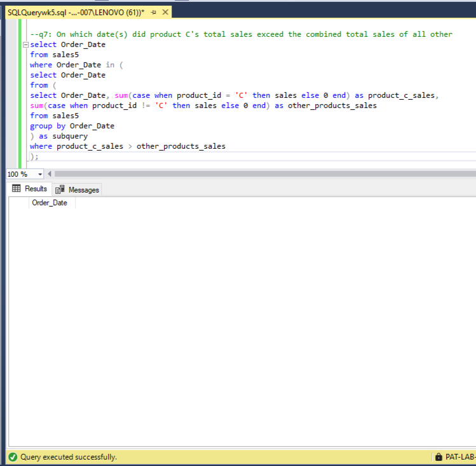Image resolution: width=476 pixels, height=466 pixels.
Task: Place cursor at the closing ');' line
Action: click(34, 156)
